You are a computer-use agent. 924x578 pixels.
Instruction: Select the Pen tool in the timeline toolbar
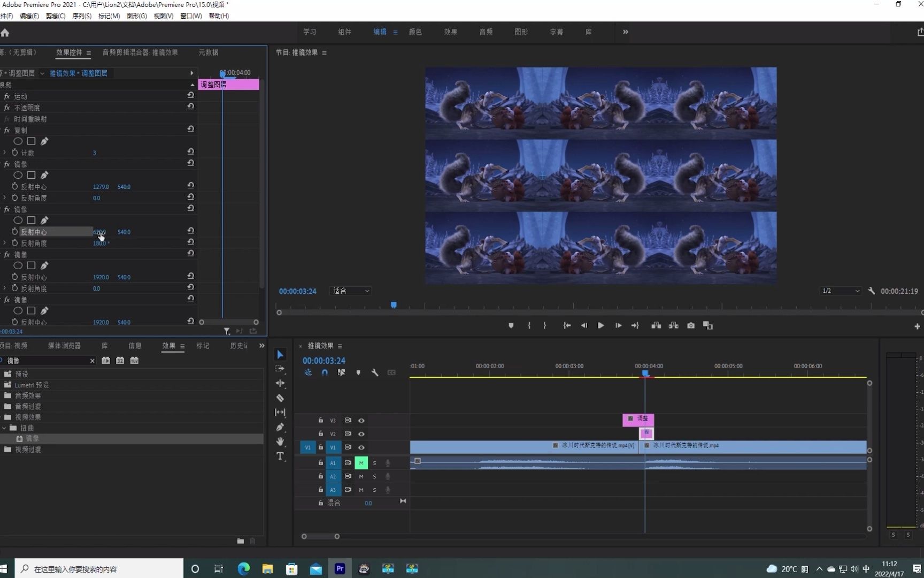click(x=280, y=427)
